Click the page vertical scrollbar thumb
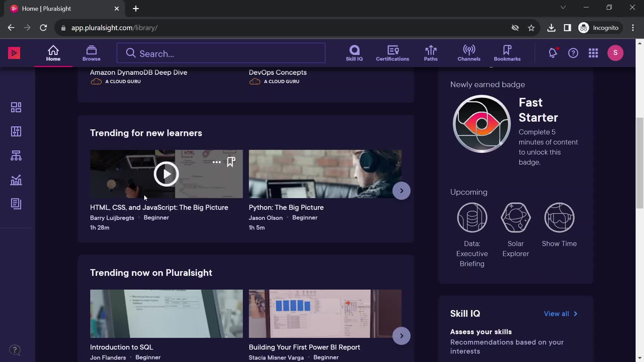 pos(640,163)
